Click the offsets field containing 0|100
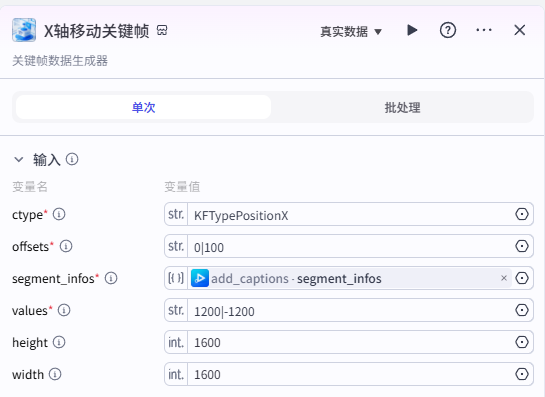The image size is (545, 397). click(349, 246)
